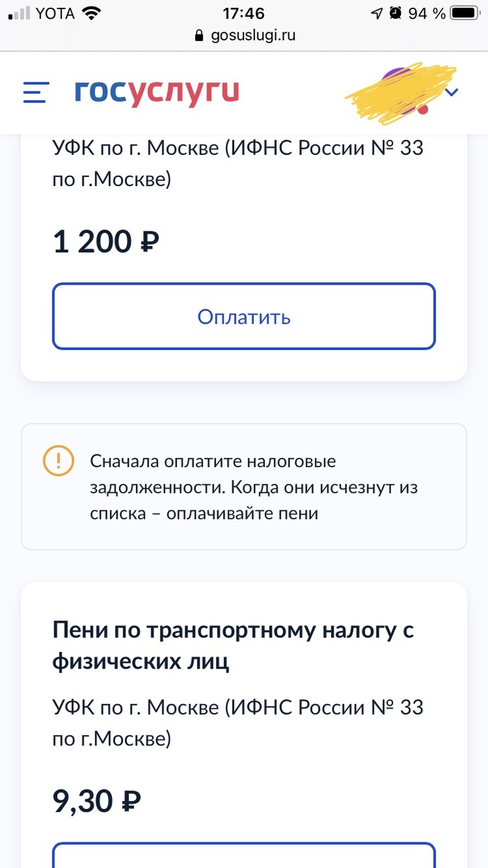
Task: Tap the lock icon in address bar
Action: (199, 36)
